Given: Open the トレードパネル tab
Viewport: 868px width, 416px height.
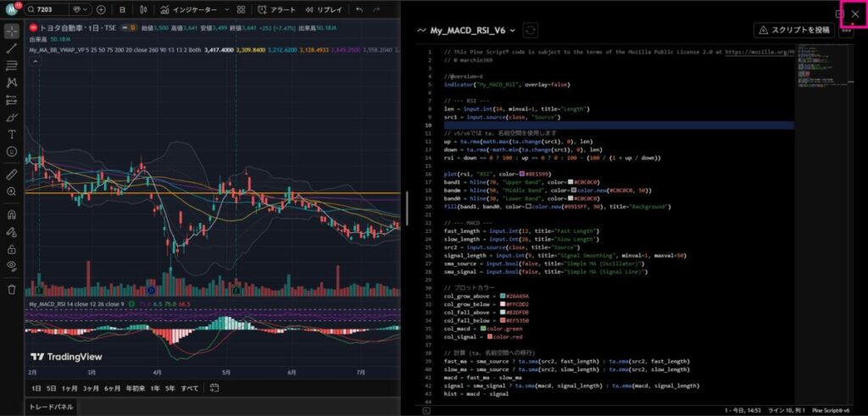Looking at the screenshot, I should point(51,407).
